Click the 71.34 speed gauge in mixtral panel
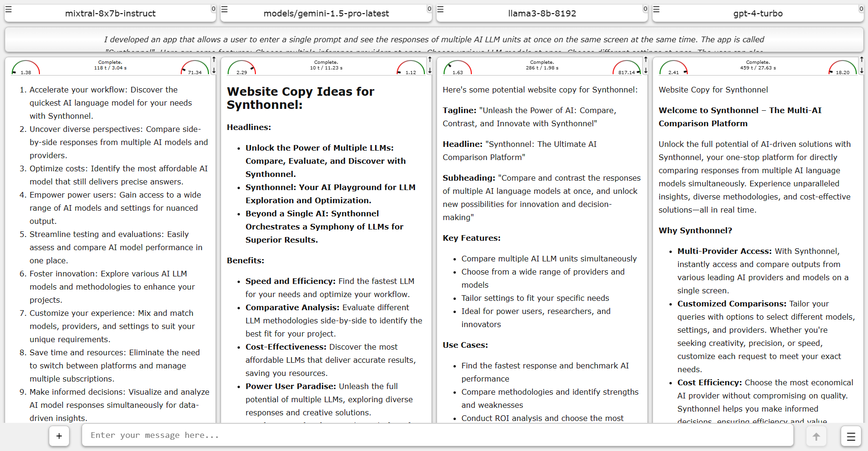The image size is (868, 451). [x=195, y=68]
